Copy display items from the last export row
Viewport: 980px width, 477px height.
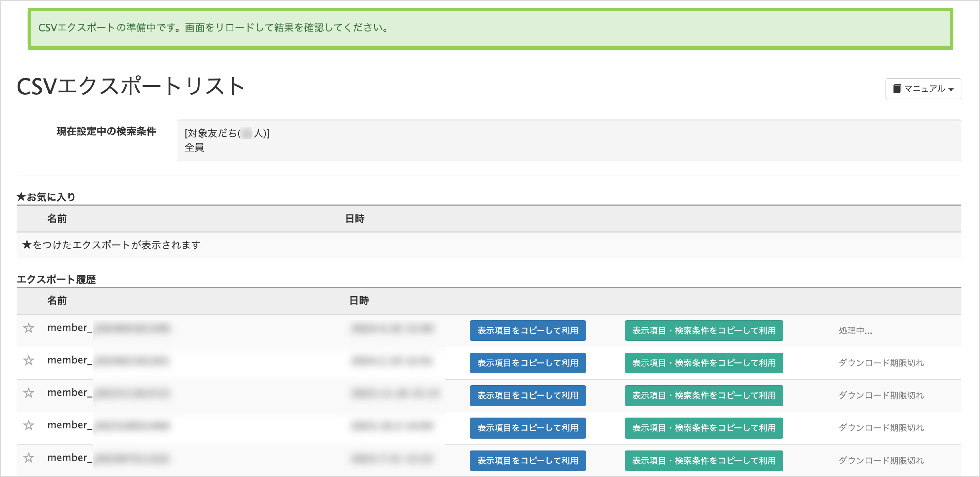point(528,461)
